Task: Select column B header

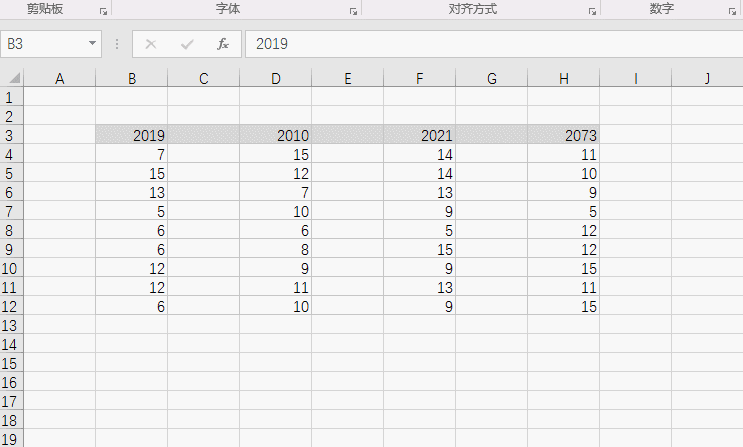Action: 132,78
